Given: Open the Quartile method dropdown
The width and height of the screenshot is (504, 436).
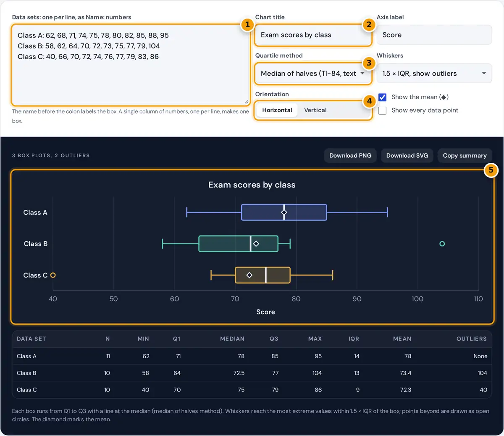Looking at the screenshot, I should [x=313, y=74].
